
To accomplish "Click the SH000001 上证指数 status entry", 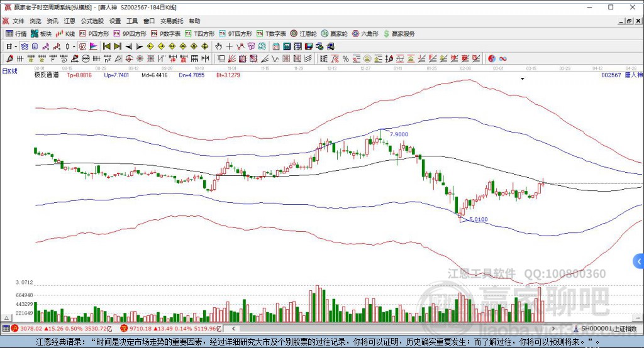I will click(x=606, y=329).
